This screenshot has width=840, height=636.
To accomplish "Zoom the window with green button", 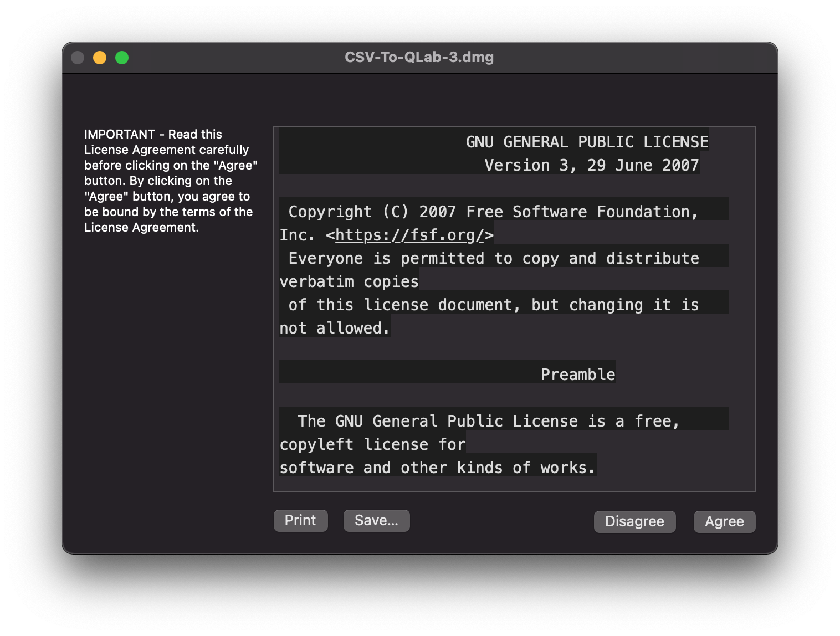I will click(122, 58).
